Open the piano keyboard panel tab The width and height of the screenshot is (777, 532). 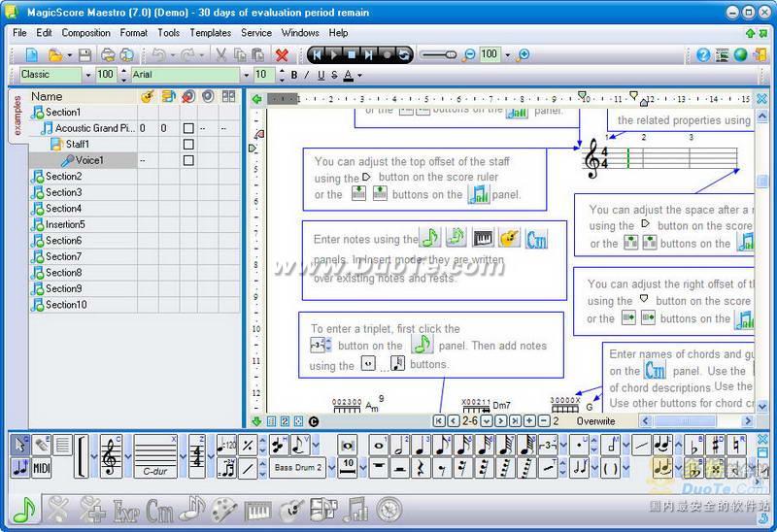point(257,511)
